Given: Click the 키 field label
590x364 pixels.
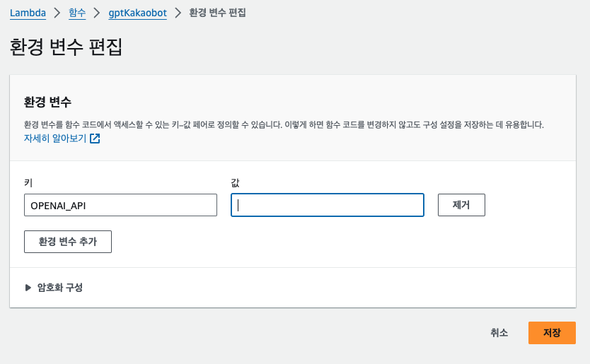Looking at the screenshot, I should click(x=28, y=183).
